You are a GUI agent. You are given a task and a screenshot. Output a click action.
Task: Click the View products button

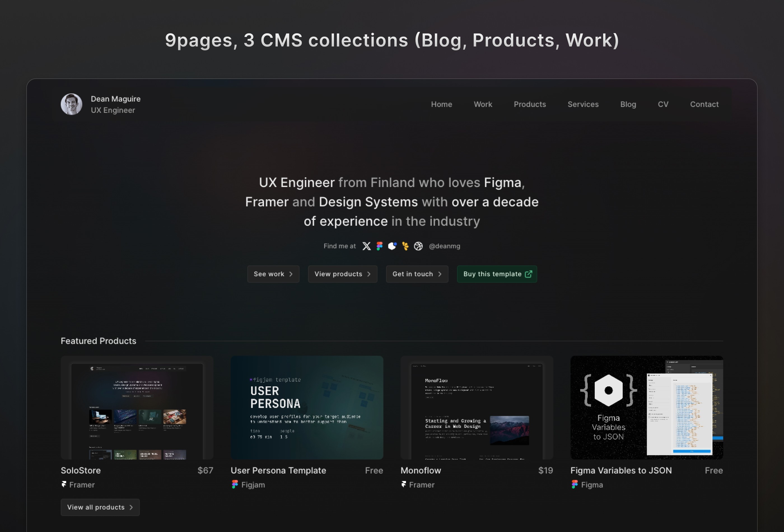click(342, 274)
